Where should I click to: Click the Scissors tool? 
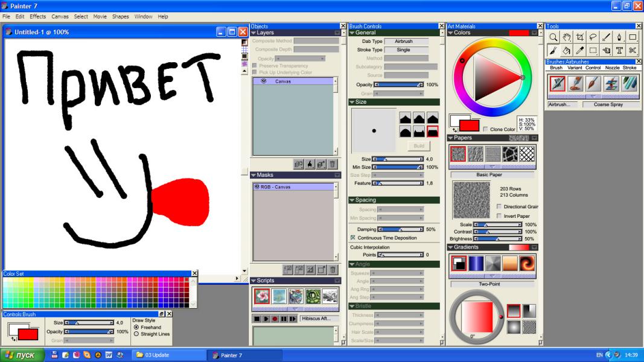click(633, 51)
